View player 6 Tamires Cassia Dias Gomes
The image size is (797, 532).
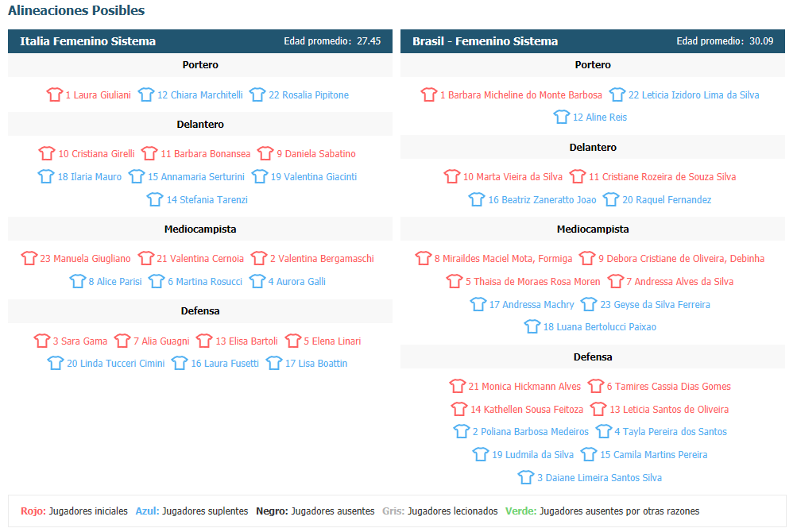pyautogui.click(x=668, y=387)
